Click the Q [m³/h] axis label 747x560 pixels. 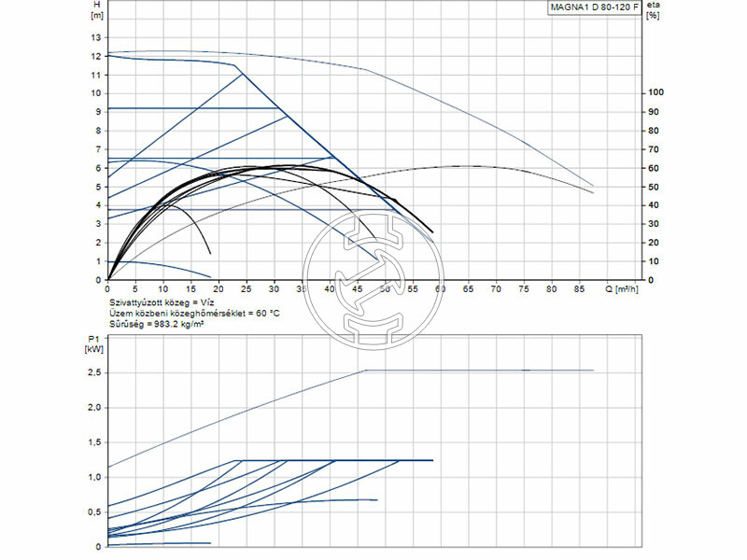(623, 288)
